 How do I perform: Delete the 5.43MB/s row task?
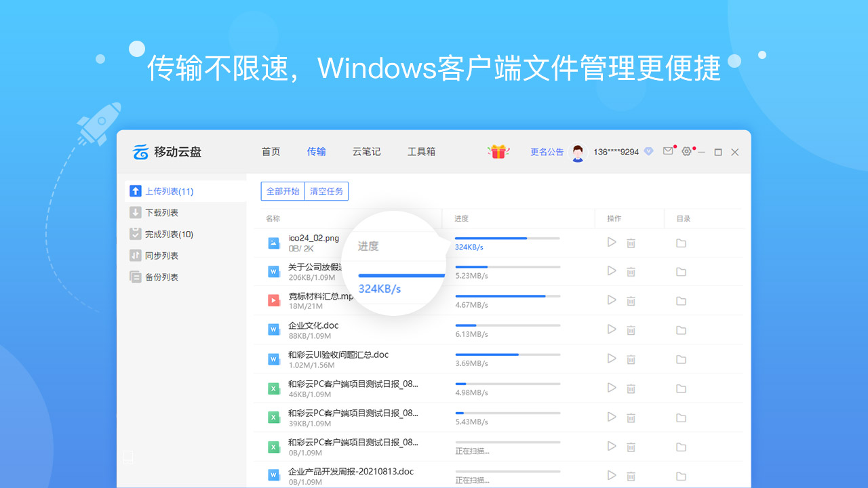click(x=631, y=418)
